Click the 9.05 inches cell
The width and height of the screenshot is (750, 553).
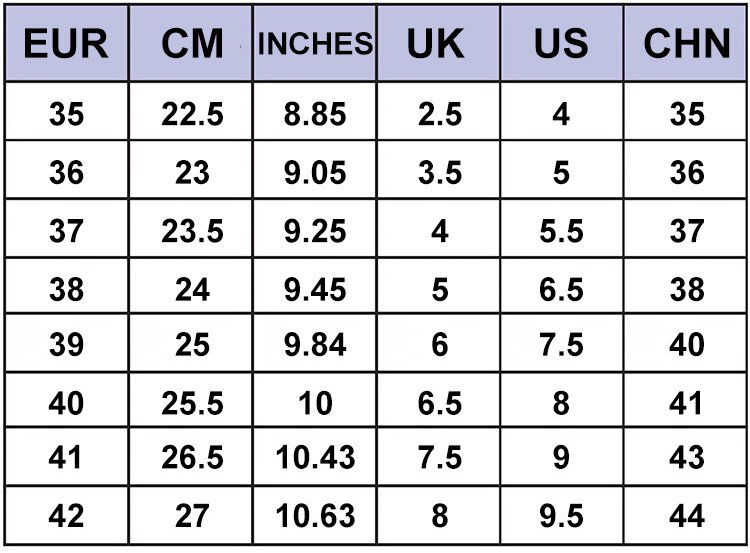315,172
